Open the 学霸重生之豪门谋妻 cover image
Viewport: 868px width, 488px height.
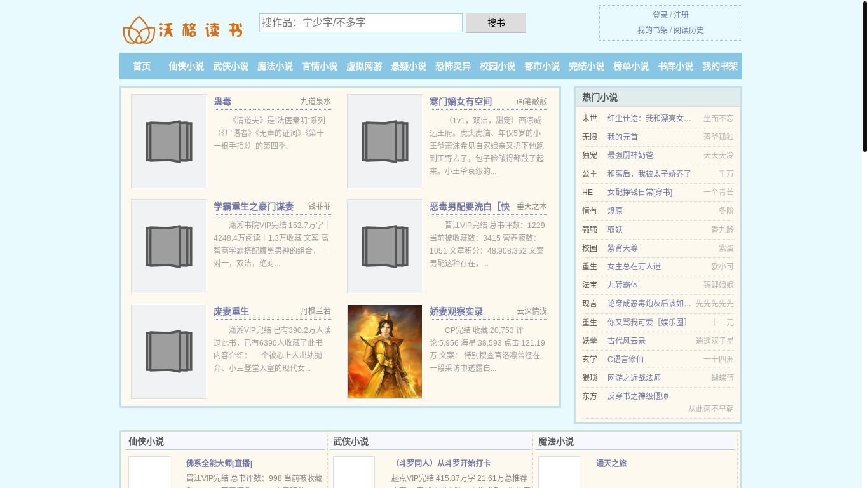click(x=169, y=247)
